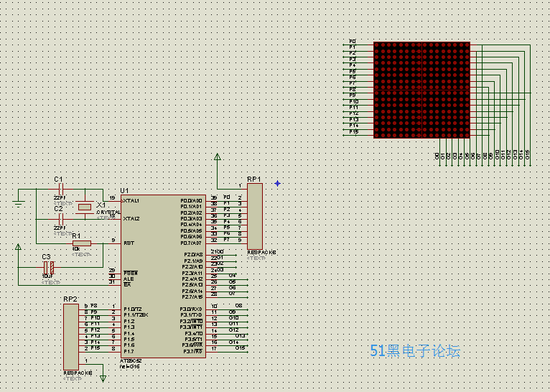Click the XTAL1 pin label
550x392 pixels.
131,201
